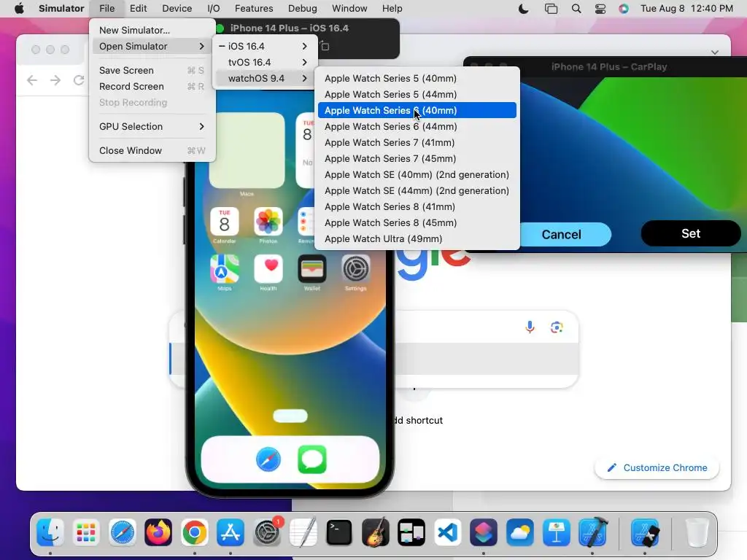This screenshot has height=560, width=747.
Task: Open the Photos app on the iPhone simulator
Action: (268, 222)
